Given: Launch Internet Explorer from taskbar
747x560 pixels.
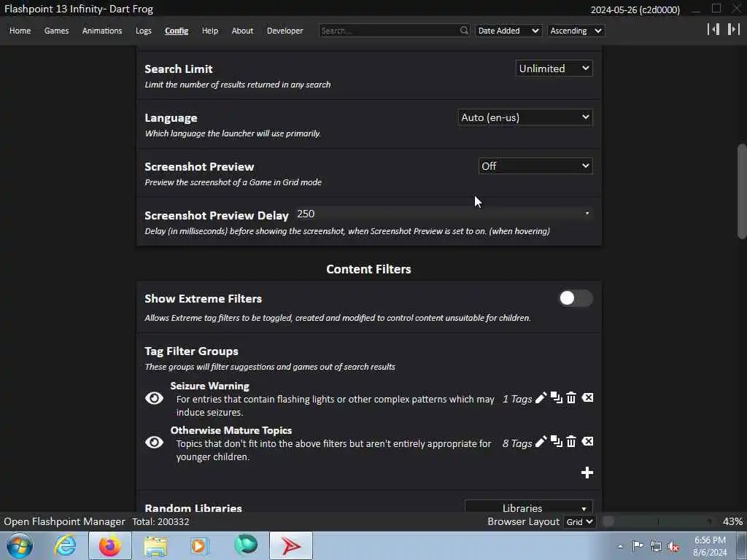Looking at the screenshot, I should click(65, 545).
